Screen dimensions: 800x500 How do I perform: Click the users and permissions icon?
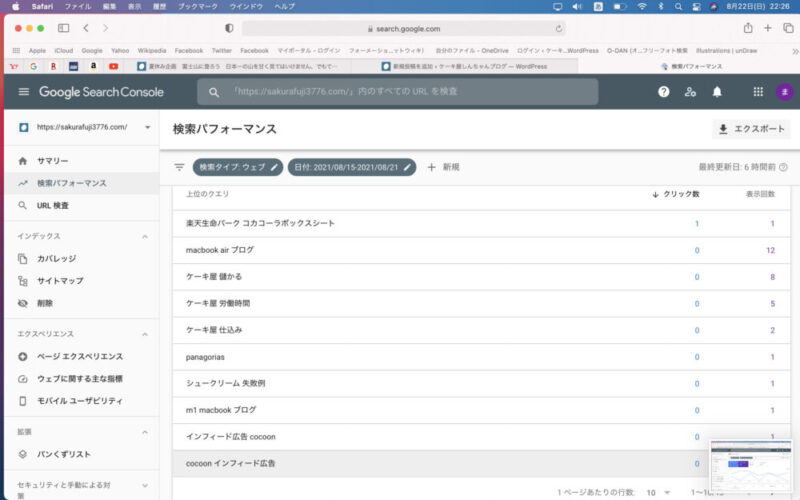[x=690, y=92]
